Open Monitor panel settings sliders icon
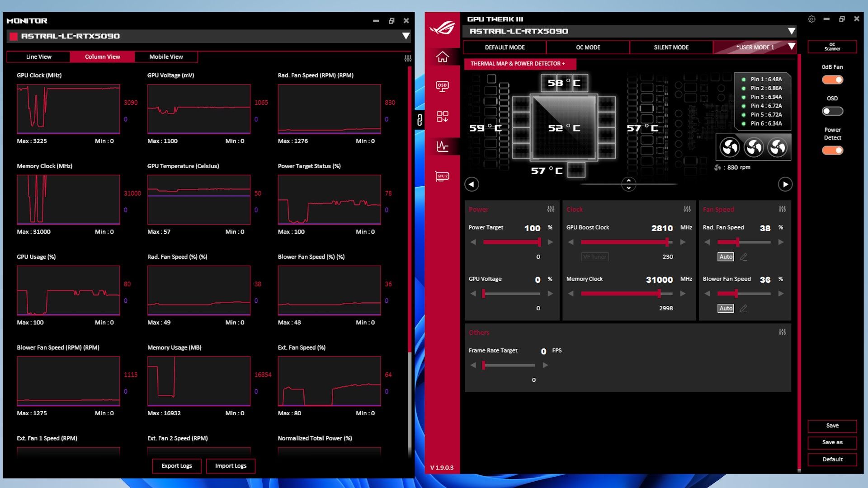Image resolution: width=868 pixels, height=488 pixels. point(408,58)
